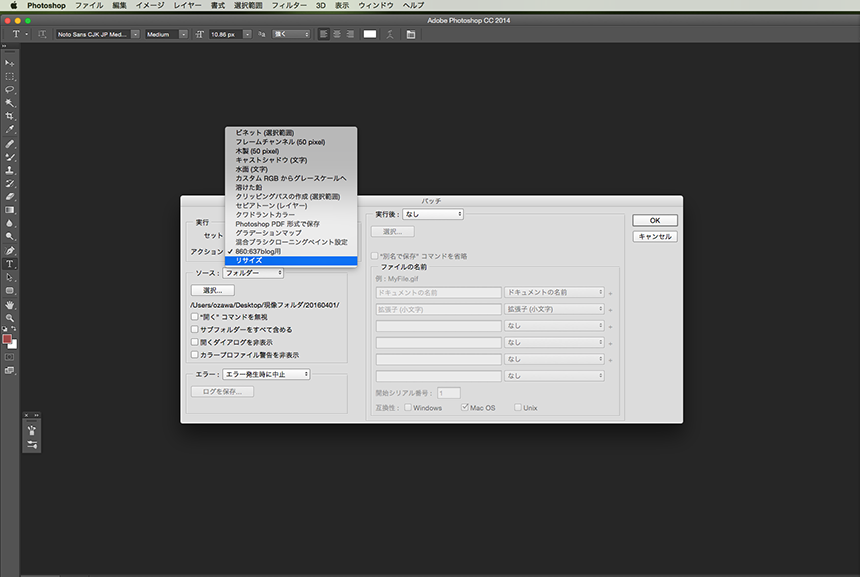
Task: Select the Magic Wand tool
Action: pos(10,103)
